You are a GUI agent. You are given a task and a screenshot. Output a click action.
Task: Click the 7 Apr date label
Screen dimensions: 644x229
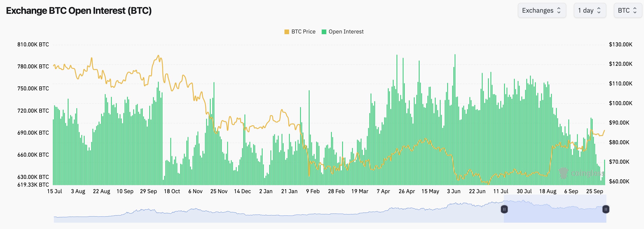coord(383,191)
